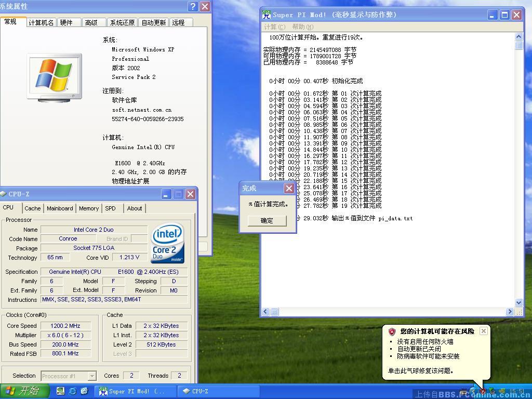Switch to the Memory tab in CPU-Z
Image resolution: width=532 pixels, height=399 pixels.
tap(89, 208)
